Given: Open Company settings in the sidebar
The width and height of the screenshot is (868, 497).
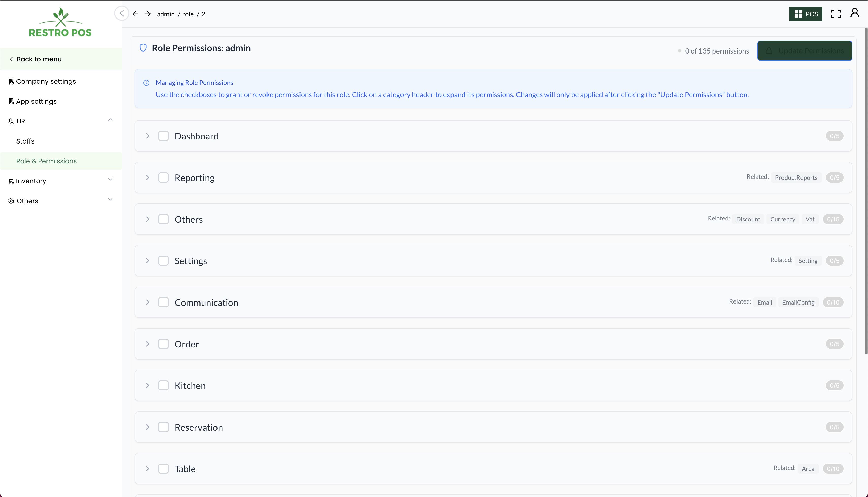Looking at the screenshot, I should coord(46,81).
